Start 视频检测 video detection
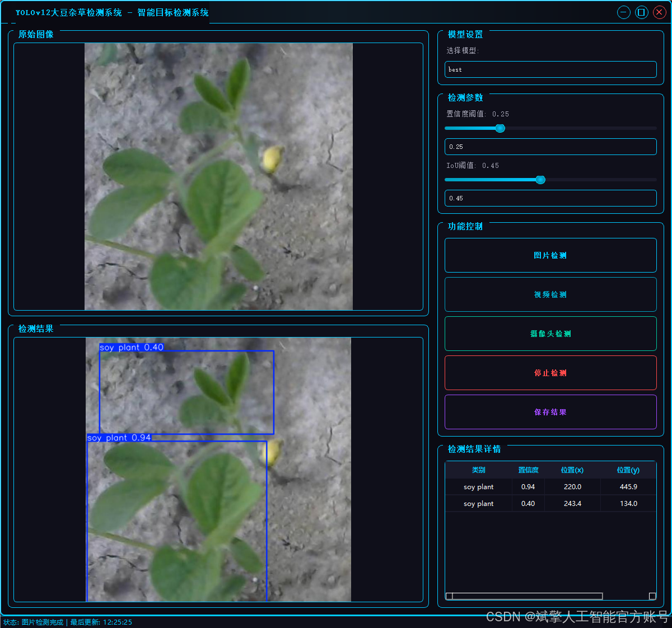 pos(550,294)
